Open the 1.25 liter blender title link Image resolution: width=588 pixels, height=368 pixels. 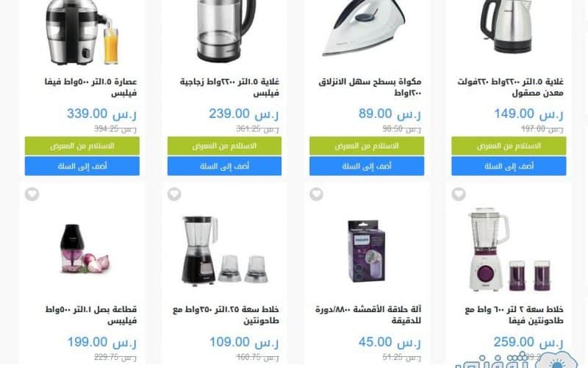click(226, 315)
